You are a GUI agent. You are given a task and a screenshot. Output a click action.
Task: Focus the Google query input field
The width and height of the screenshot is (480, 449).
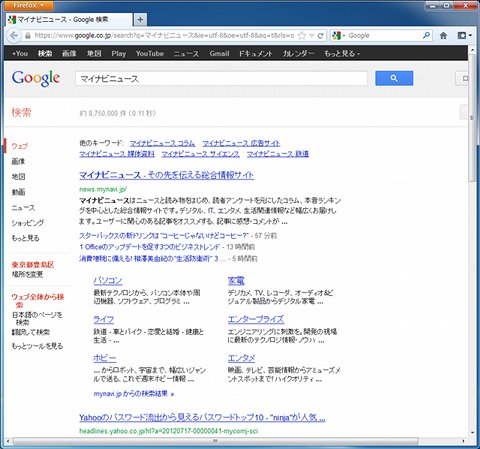(x=222, y=79)
